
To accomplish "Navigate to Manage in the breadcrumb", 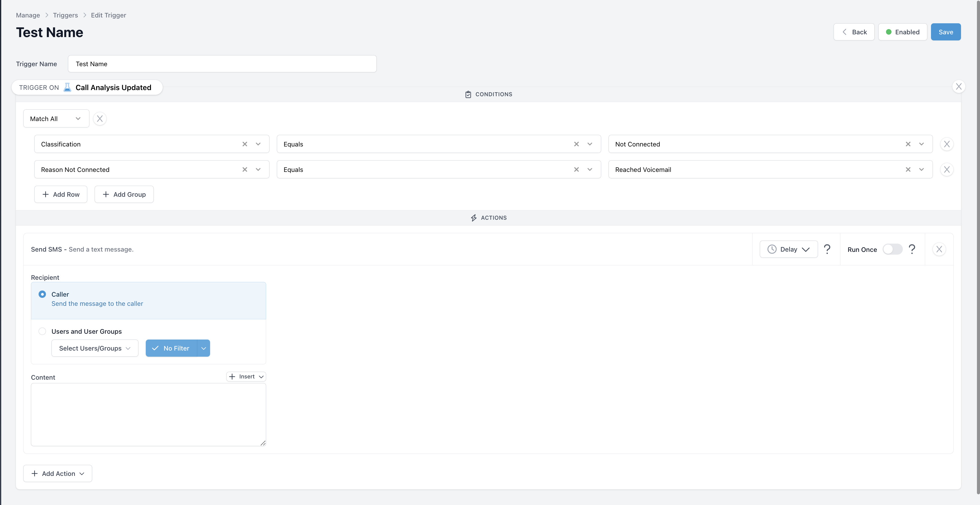I will [x=28, y=15].
